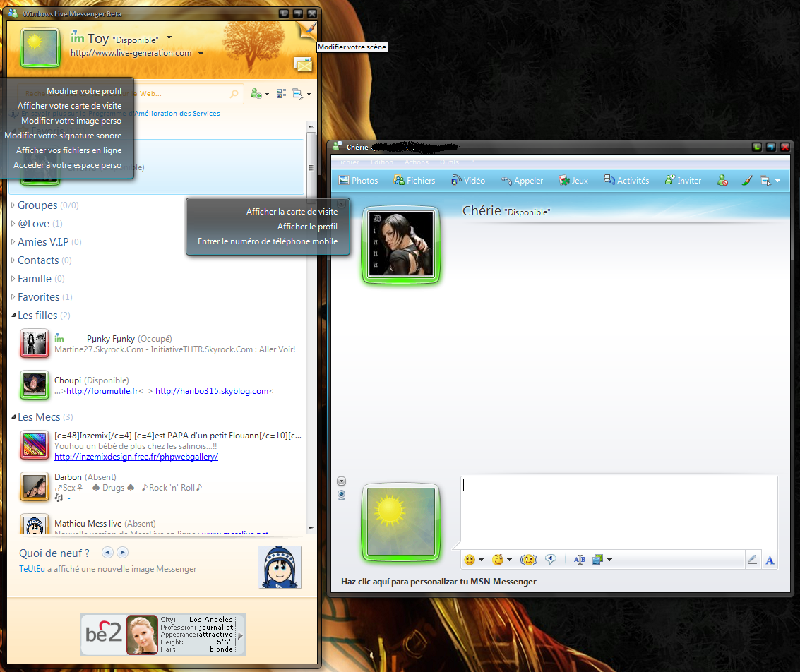The height and width of the screenshot is (672, 800).
Task: Open the wink picker icon
Action: [x=498, y=560]
